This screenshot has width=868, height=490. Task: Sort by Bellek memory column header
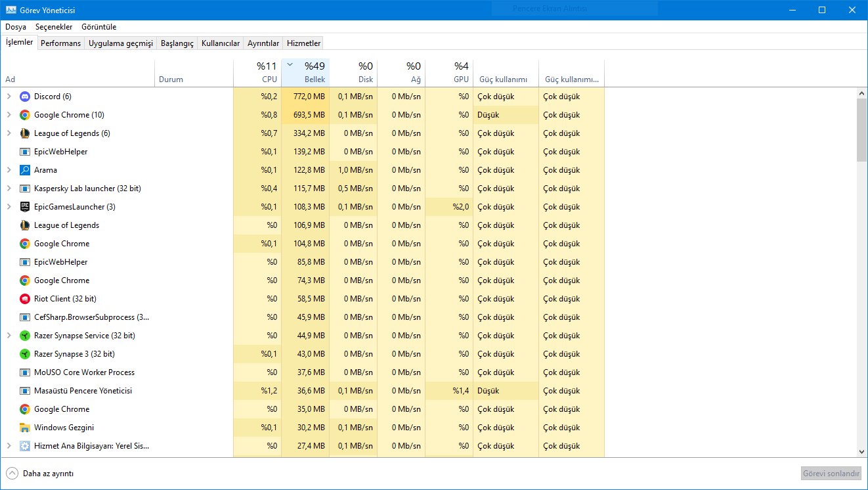click(306, 73)
